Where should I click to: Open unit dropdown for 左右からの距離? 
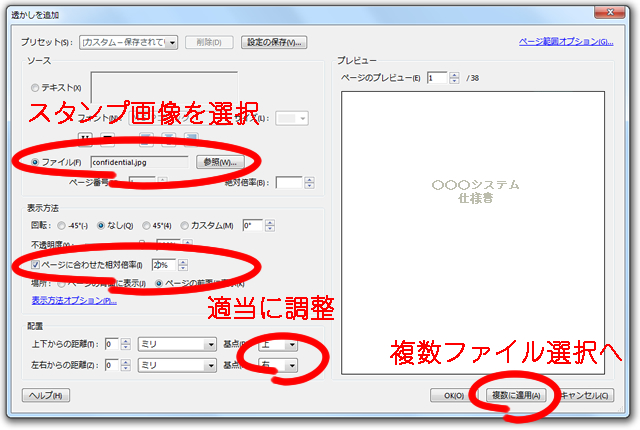click(177, 365)
